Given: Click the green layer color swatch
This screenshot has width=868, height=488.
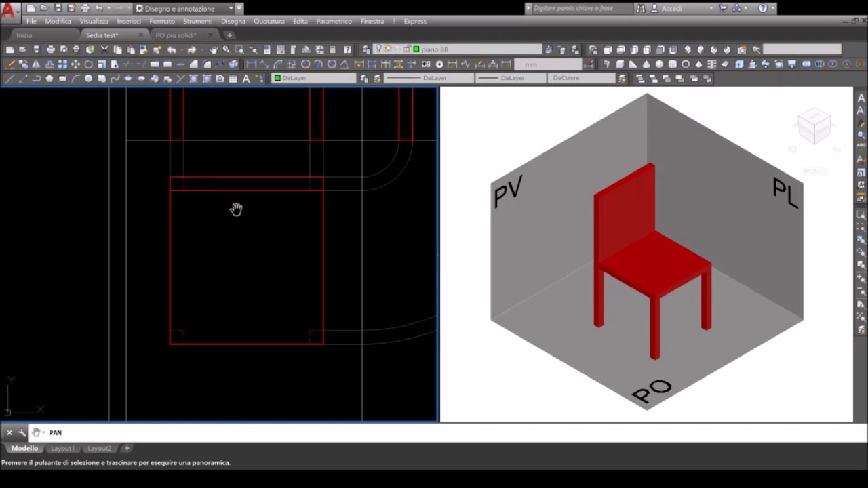Looking at the screenshot, I should coord(416,49).
